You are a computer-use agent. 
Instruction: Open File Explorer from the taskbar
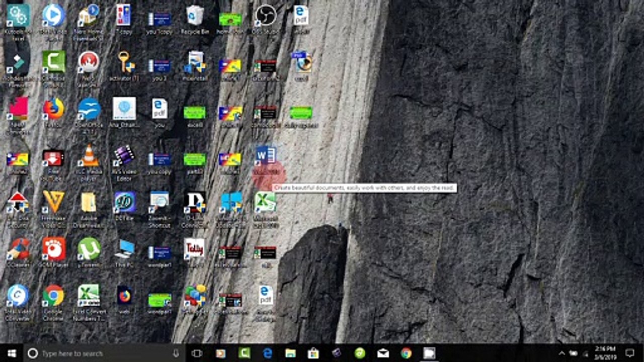(x=290, y=353)
